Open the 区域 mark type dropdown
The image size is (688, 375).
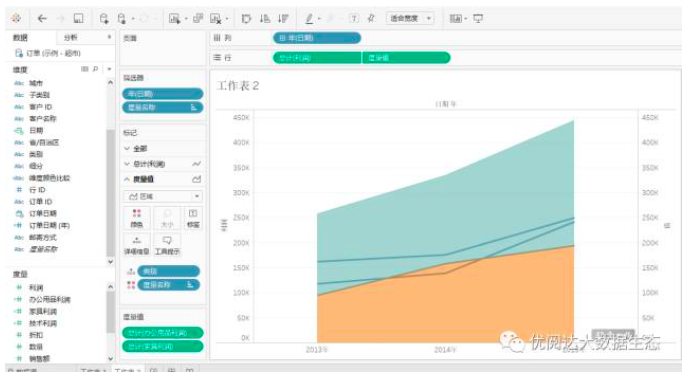[x=163, y=196]
